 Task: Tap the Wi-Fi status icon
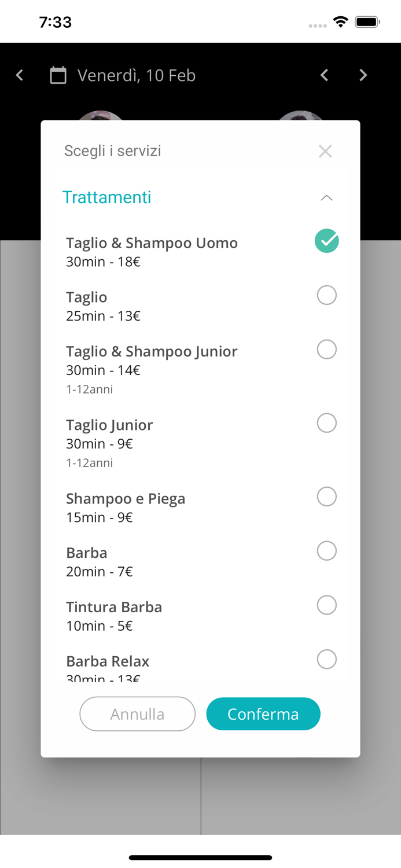pyautogui.click(x=340, y=22)
